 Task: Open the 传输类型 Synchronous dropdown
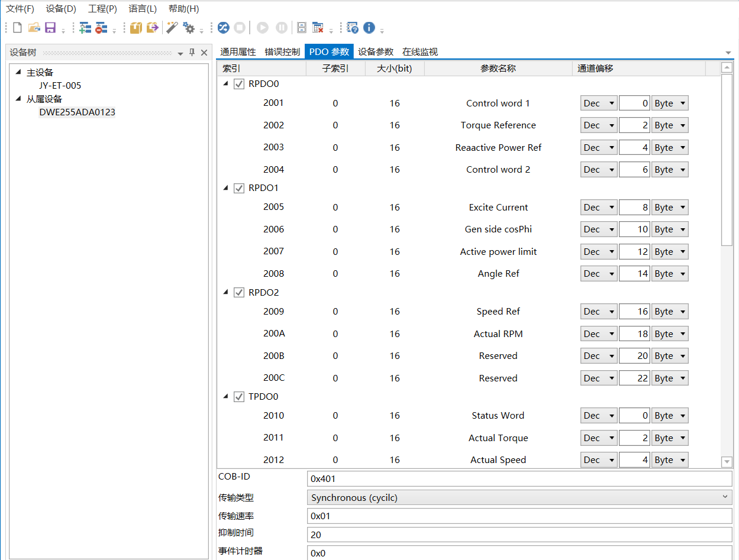(519, 497)
